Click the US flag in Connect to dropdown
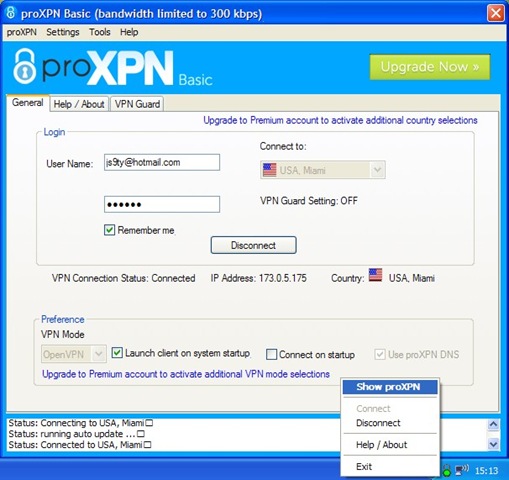This screenshot has width=509, height=480. pos(269,170)
